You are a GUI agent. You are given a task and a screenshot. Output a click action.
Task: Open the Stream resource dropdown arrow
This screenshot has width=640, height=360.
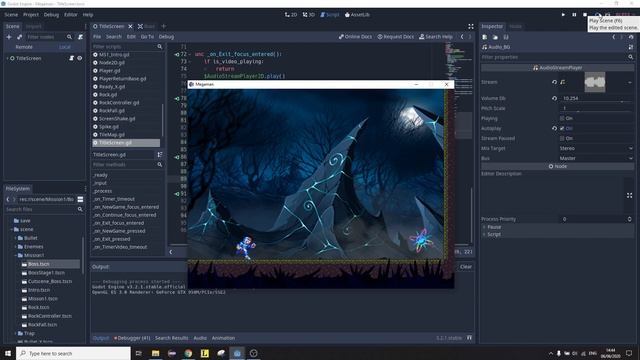coord(630,82)
